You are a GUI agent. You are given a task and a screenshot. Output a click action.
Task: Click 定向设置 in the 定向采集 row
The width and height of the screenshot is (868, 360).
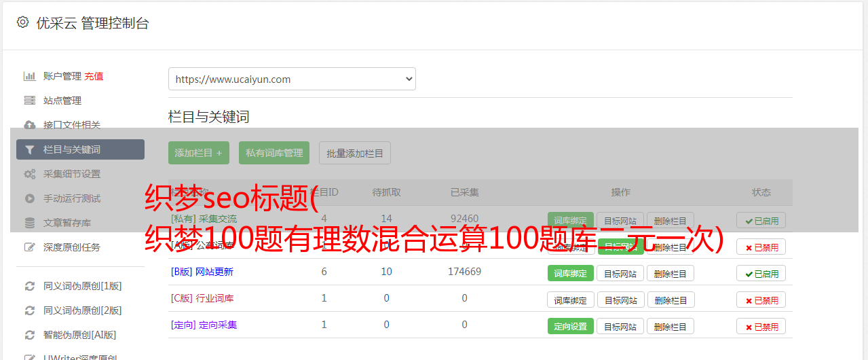(571, 327)
